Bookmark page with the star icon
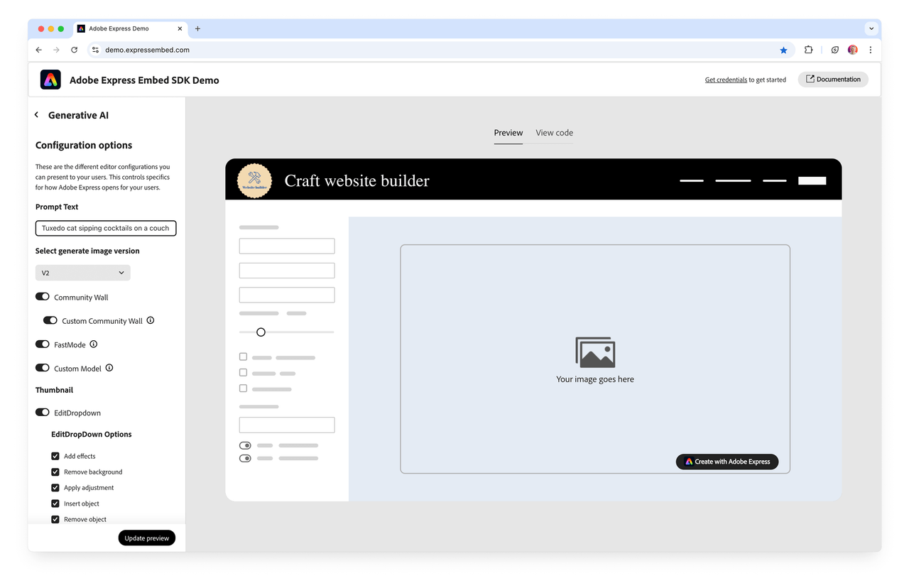Image resolution: width=909 pixels, height=588 pixels. (783, 50)
